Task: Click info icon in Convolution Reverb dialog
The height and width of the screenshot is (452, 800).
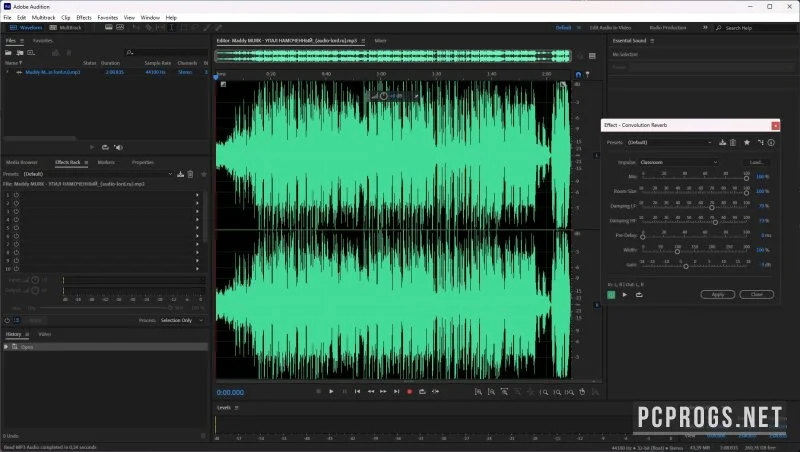Action: point(771,142)
